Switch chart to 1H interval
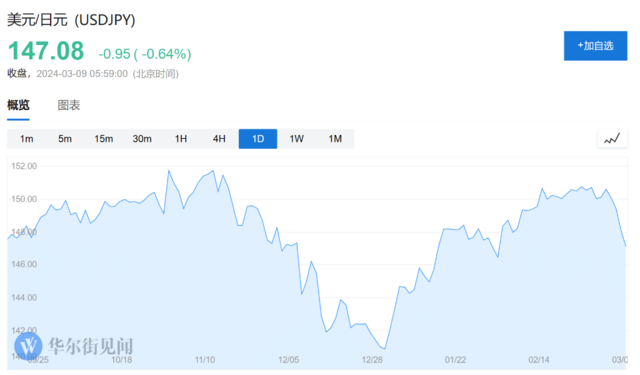This screenshot has height=375, width=640. pyautogui.click(x=181, y=139)
